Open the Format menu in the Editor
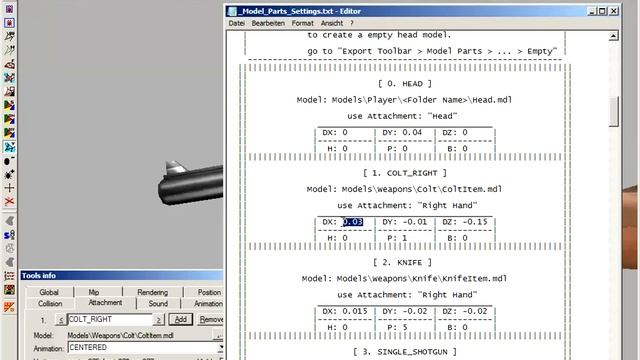The image size is (640, 360). click(x=302, y=23)
